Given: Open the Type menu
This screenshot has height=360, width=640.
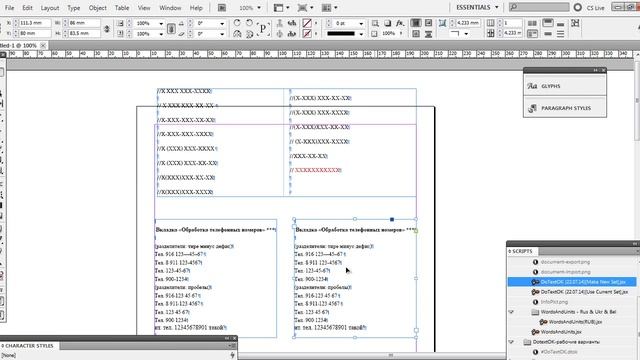Looking at the screenshot, I should point(73,8).
